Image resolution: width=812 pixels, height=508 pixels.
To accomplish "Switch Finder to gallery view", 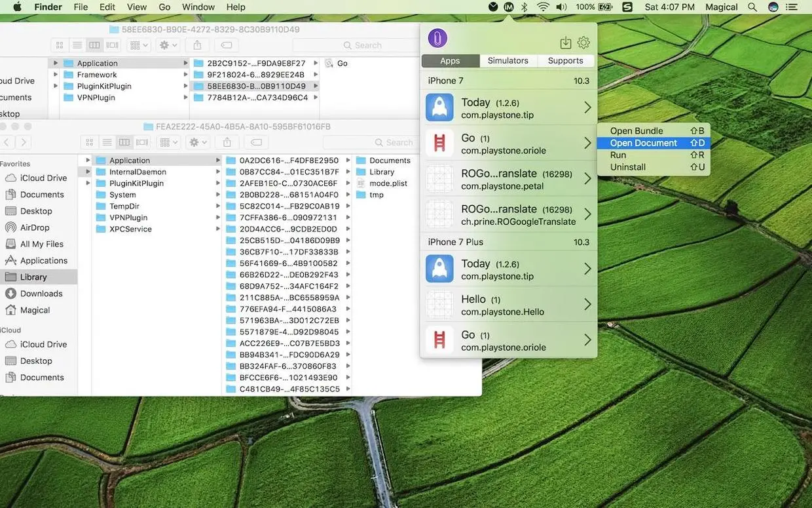I will [111, 45].
